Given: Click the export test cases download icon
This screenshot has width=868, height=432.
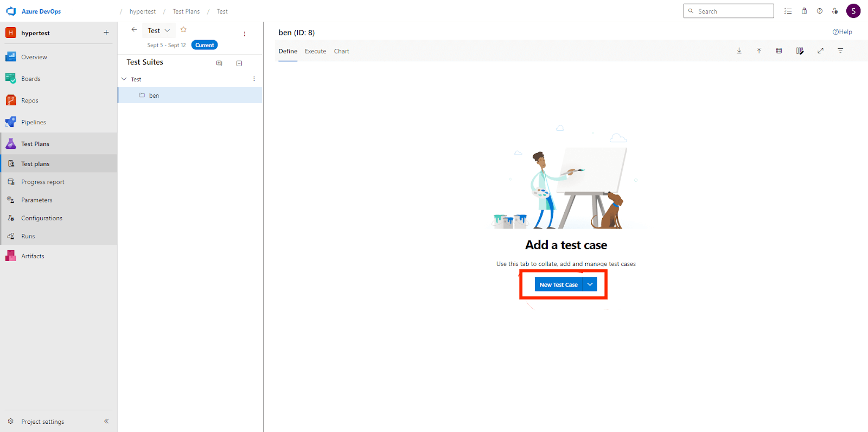Looking at the screenshot, I should click(x=739, y=51).
